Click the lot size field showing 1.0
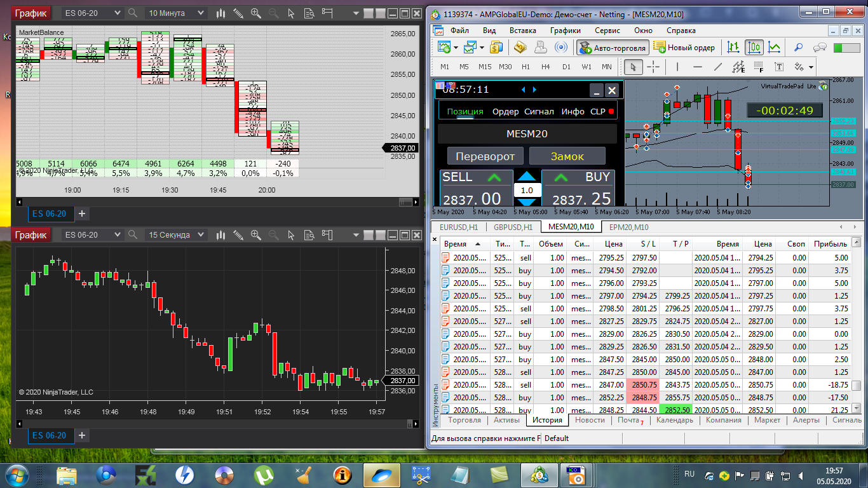This screenshot has height=488, width=868. pos(527,190)
